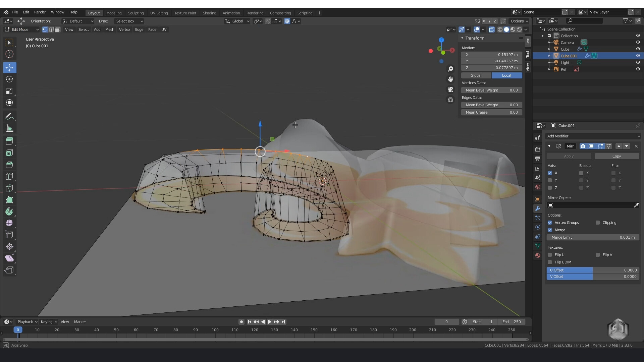Activate the Annotate pencil tool
This screenshot has width=644, height=362.
coord(9,116)
